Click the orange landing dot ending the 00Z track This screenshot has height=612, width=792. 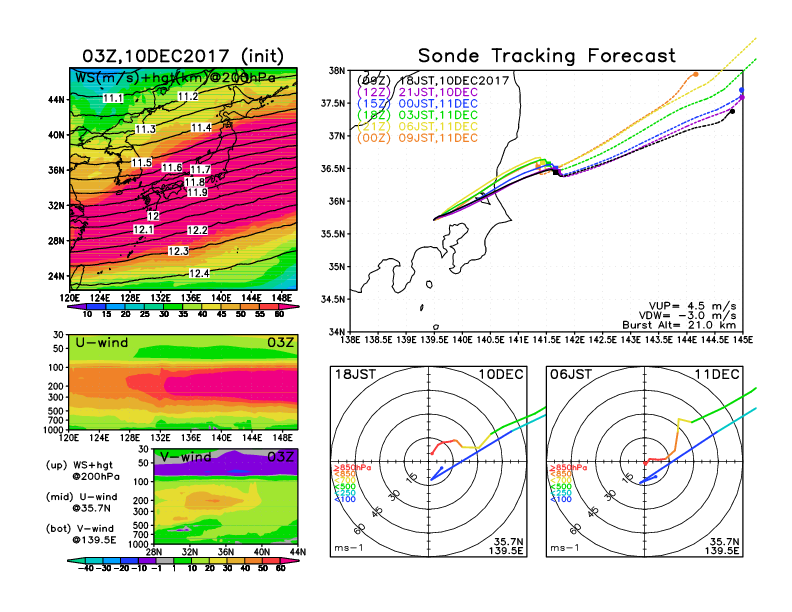tap(696, 74)
